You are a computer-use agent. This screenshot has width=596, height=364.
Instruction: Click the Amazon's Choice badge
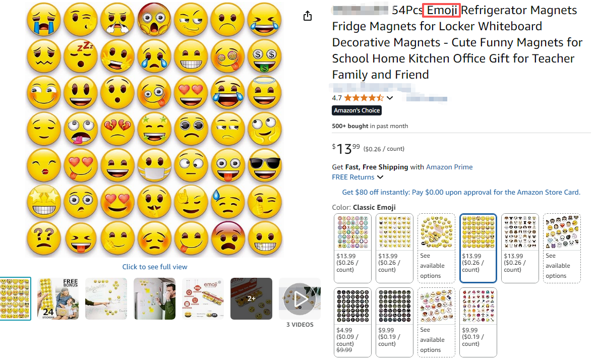pyautogui.click(x=356, y=110)
